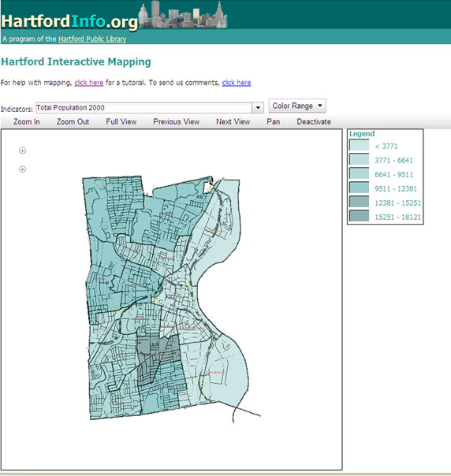Screen dimensions: 451x476
Task: Click the '9511 - 12381' legend swatch
Action: pos(359,188)
